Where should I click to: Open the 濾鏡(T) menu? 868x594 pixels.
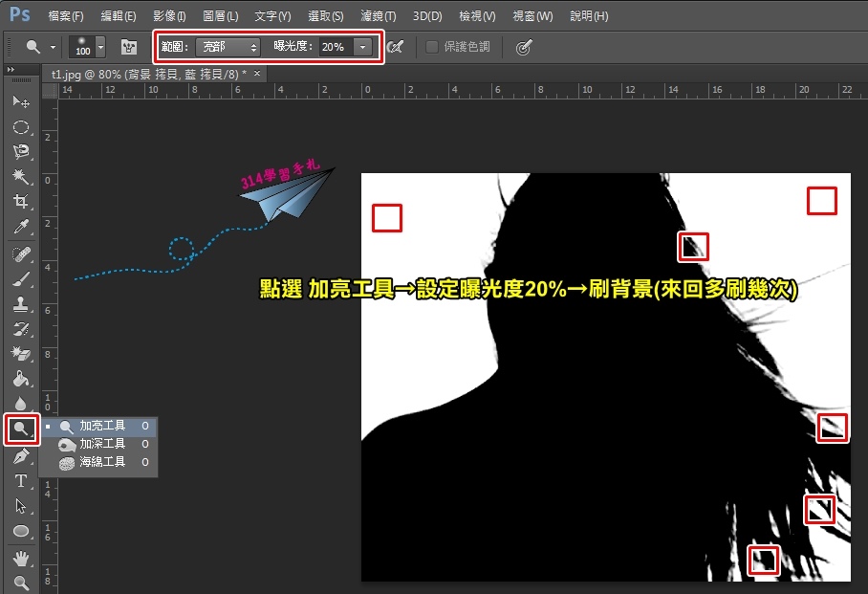click(x=379, y=16)
